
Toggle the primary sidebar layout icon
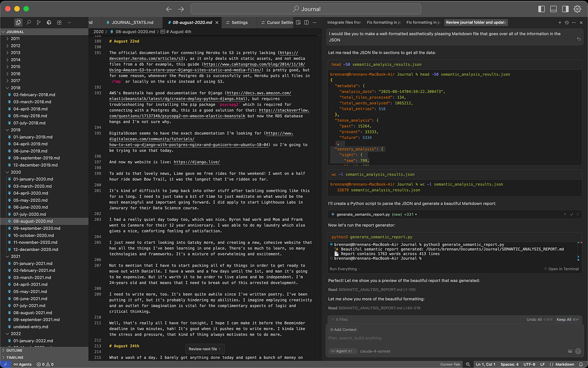(541, 9)
